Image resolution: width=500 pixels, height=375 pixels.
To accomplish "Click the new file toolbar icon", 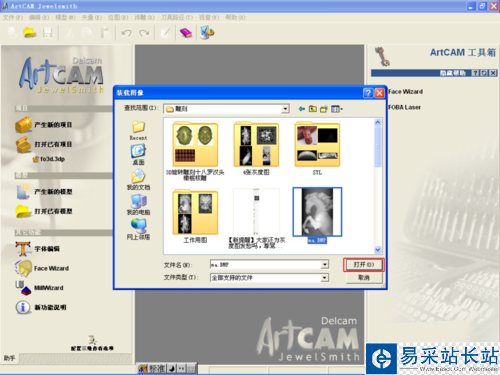I will click(12, 33).
